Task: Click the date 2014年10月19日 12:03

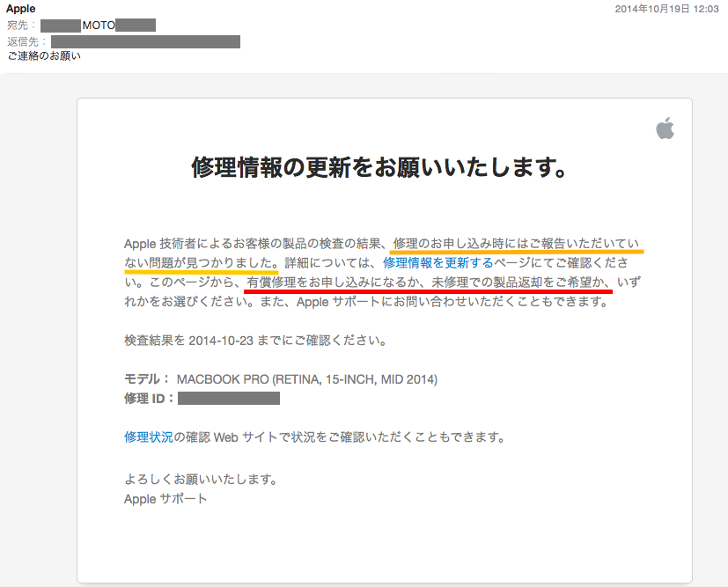Action: [666, 9]
